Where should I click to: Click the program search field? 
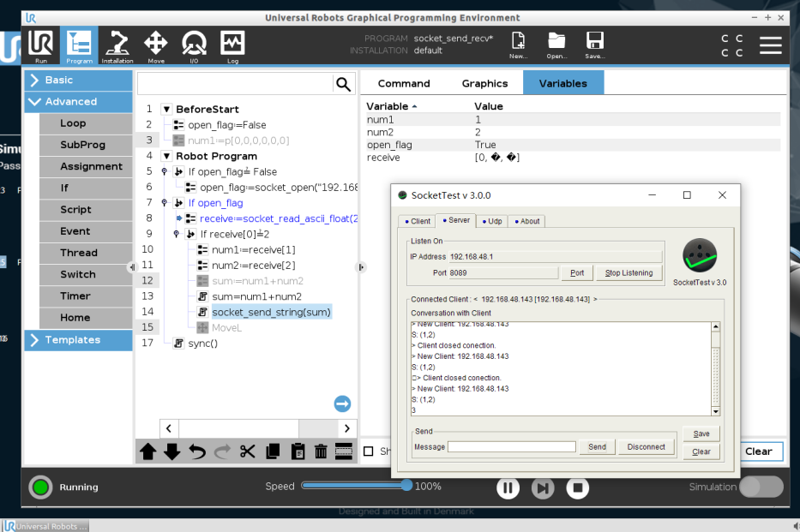point(235,84)
